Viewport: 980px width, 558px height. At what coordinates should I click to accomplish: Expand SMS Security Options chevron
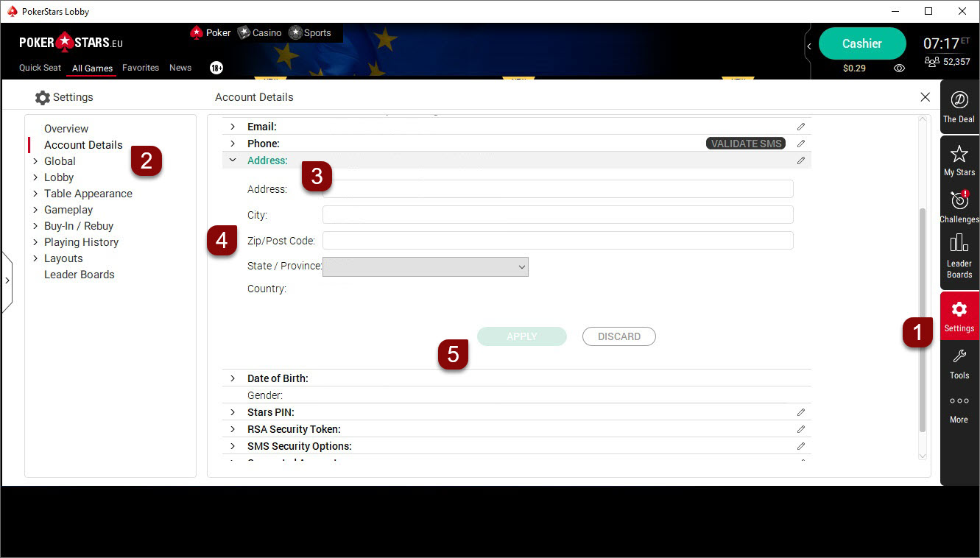(233, 446)
